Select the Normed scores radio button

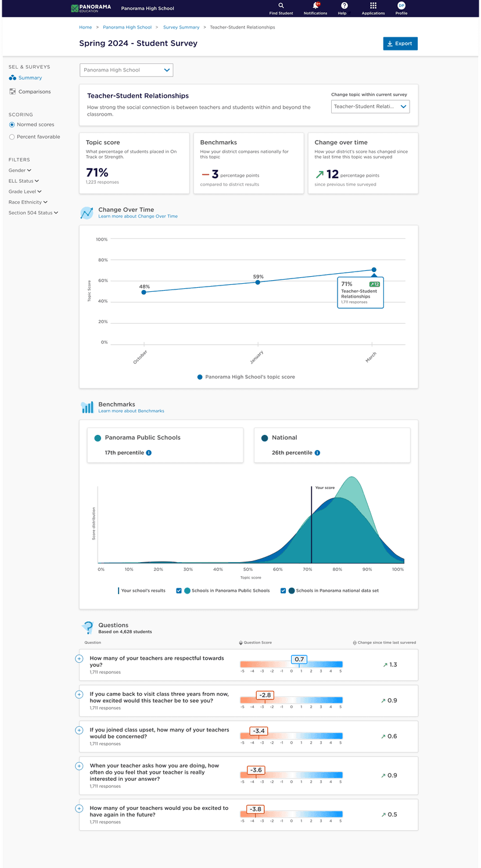[x=12, y=124]
